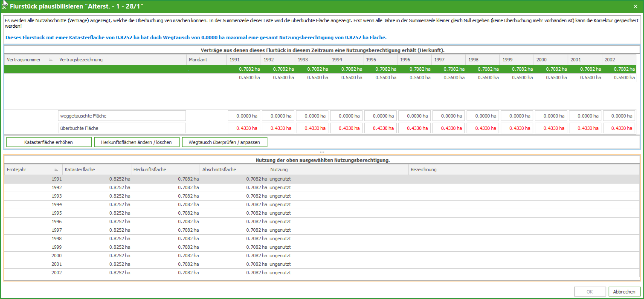Click the überbuchte Fläche value for 2002

pyautogui.click(x=619, y=128)
